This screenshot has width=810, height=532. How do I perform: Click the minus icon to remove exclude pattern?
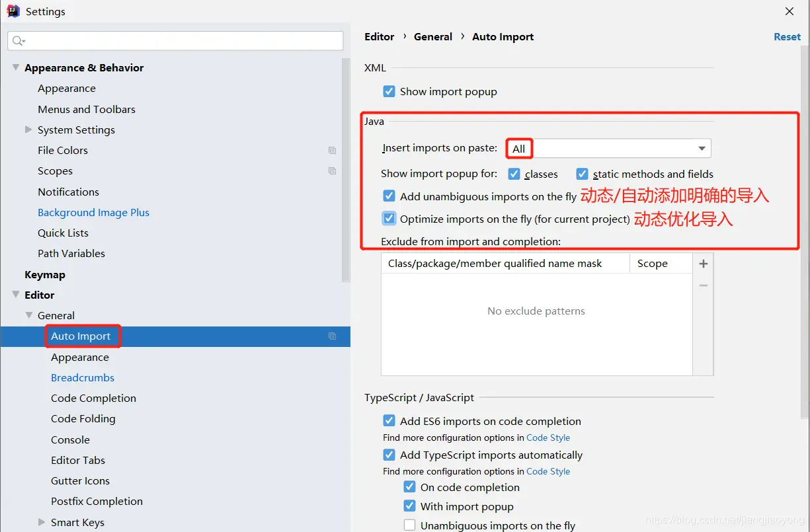tap(703, 285)
